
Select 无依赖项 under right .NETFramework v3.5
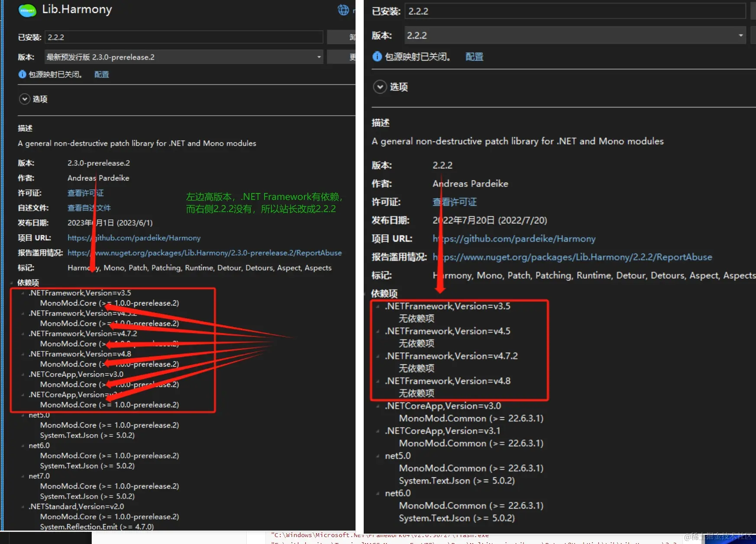[x=417, y=319]
